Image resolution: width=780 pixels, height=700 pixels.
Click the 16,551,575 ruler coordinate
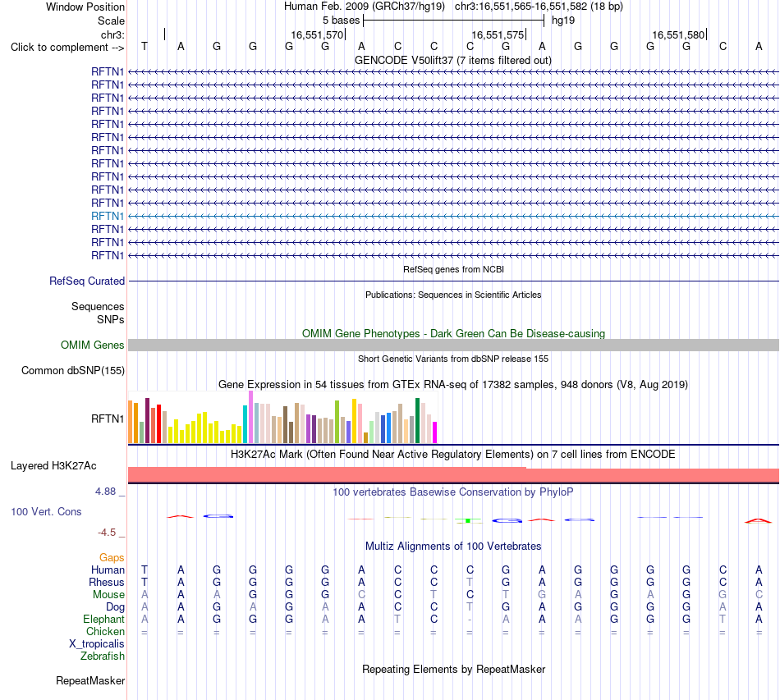498,34
